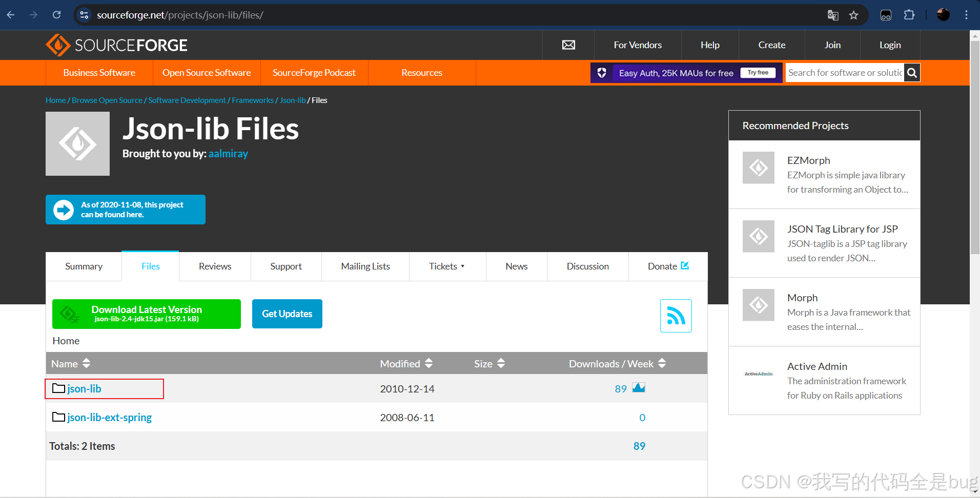
Task: Open site information icon in address bar
Action: pyautogui.click(x=84, y=15)
